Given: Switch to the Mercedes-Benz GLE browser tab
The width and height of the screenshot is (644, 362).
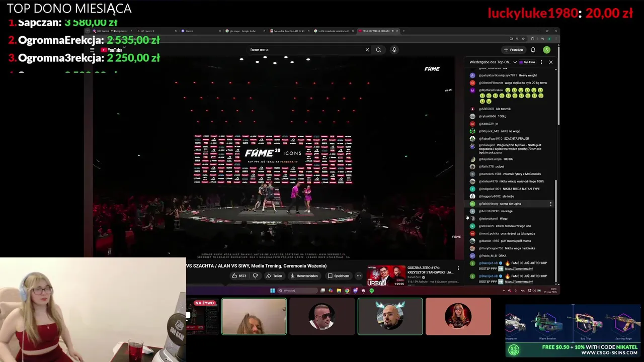Looking at the screenshot, I should tap(289, 31).
